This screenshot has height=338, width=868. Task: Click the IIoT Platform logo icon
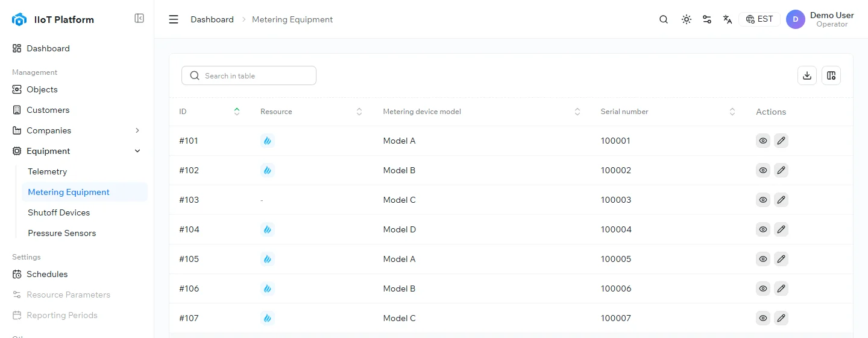(x=19, y=19)
